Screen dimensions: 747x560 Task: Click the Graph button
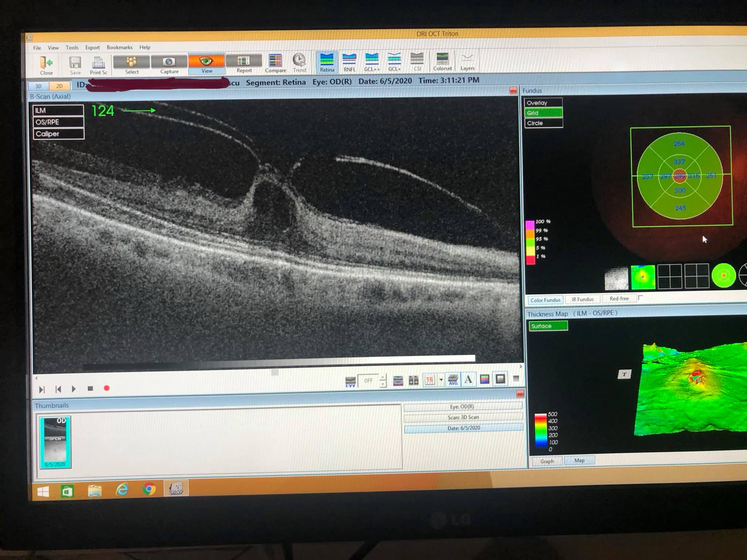tap(547, 461)
